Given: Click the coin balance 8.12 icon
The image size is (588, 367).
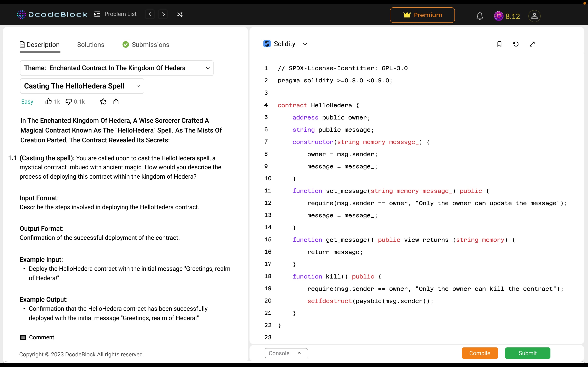Looking at the screenshot, I should click(499, 16).
